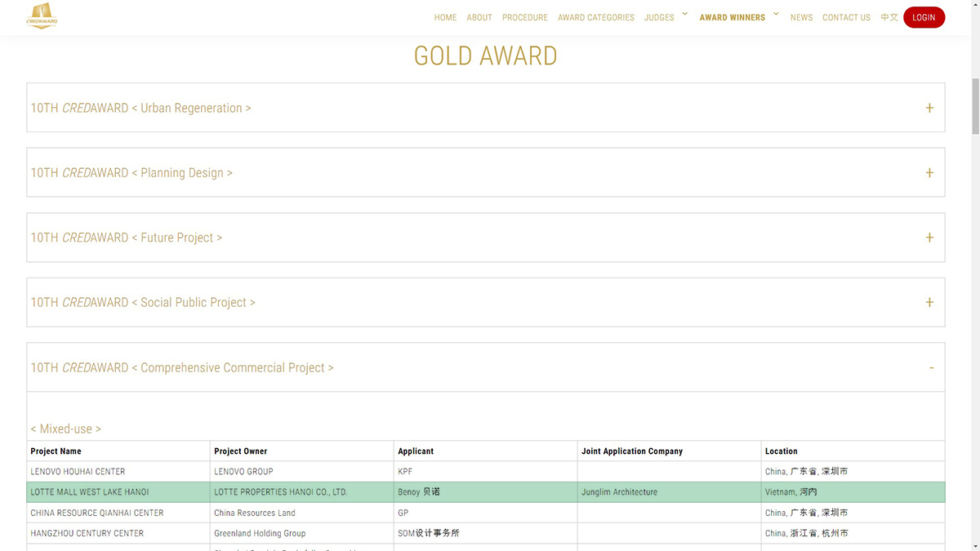Select the CHINA RESOURCE QIANHAI CENTER project
This screenshot has width=980, height=551.
pyautogui.click(x=97, y=513)
